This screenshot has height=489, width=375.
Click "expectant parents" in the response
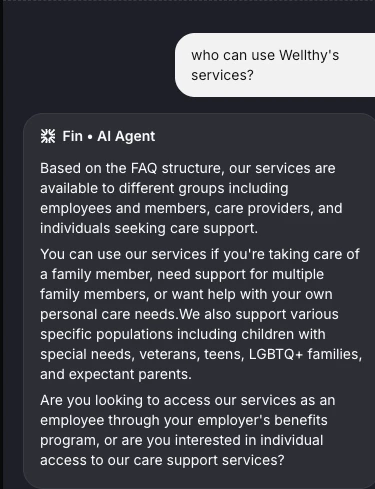click(130, 374)
